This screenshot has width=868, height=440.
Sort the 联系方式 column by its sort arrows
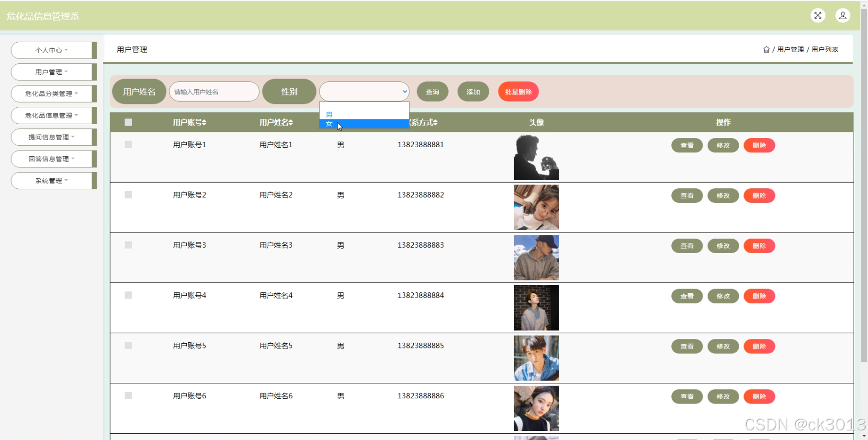point(435,122)
